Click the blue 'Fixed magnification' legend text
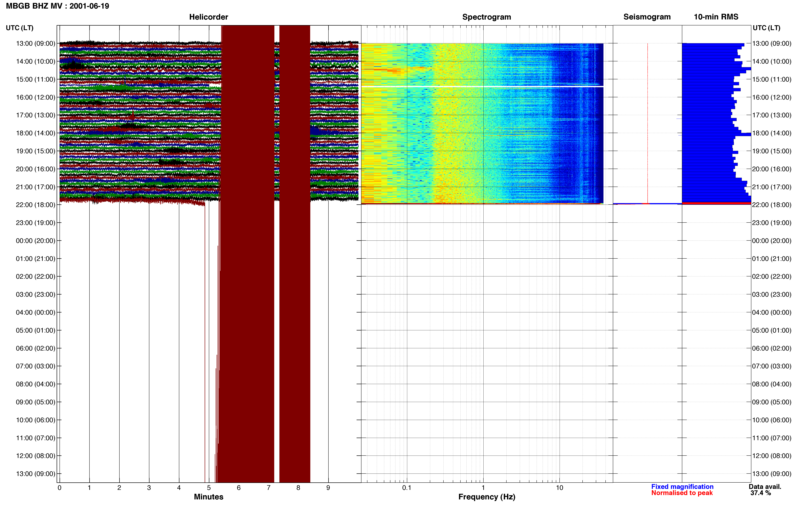Screen dimensions: 812x508 [x=682, y=486]
